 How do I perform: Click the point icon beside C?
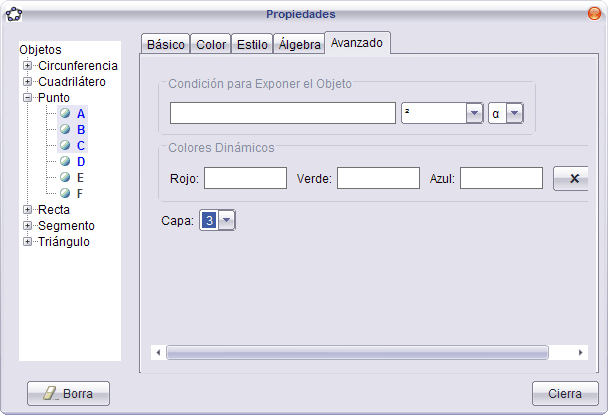pos(64,145)
